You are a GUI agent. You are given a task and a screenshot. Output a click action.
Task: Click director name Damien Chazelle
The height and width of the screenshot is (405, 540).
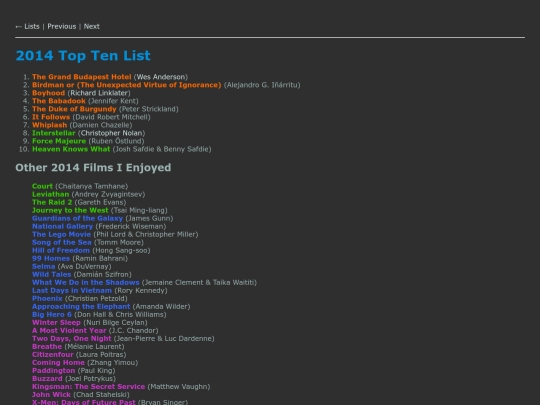pyautogui.click(x=101, y=125)
